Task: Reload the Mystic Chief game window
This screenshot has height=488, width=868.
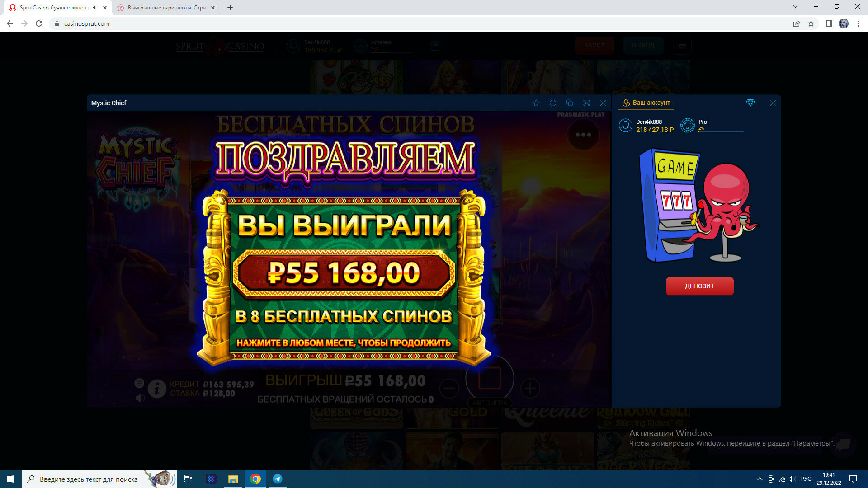Action: 553,103
